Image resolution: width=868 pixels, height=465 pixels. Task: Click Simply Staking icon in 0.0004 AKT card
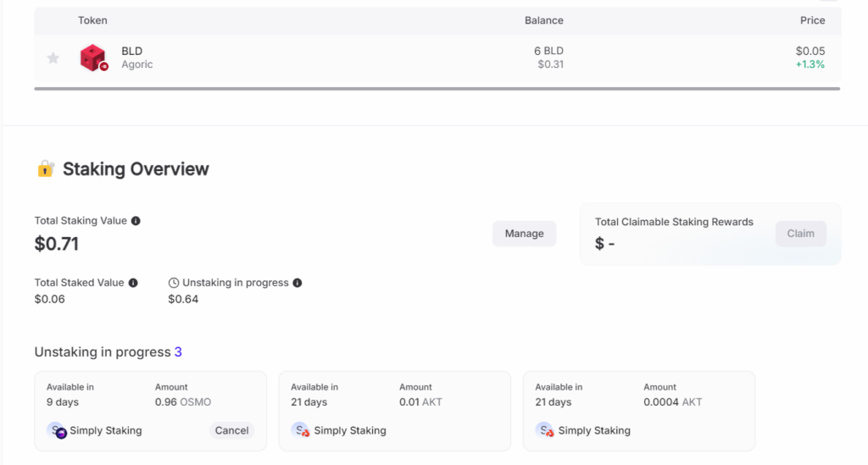click(x=544, y=430)
